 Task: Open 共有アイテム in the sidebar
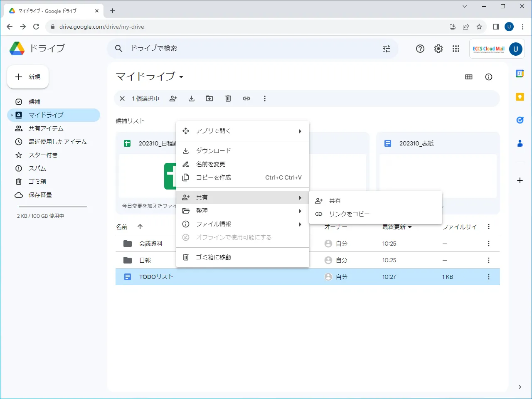pyautogui.click(x=46, y=128)
